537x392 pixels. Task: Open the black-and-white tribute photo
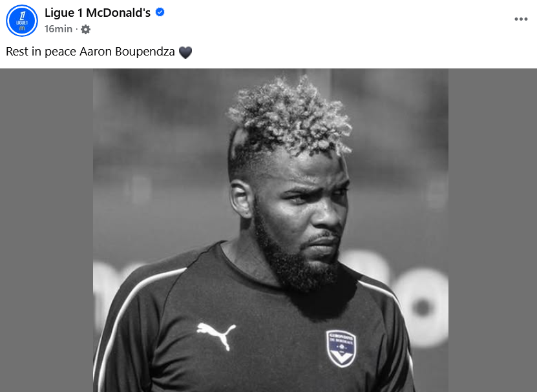(x=271, y=230)
